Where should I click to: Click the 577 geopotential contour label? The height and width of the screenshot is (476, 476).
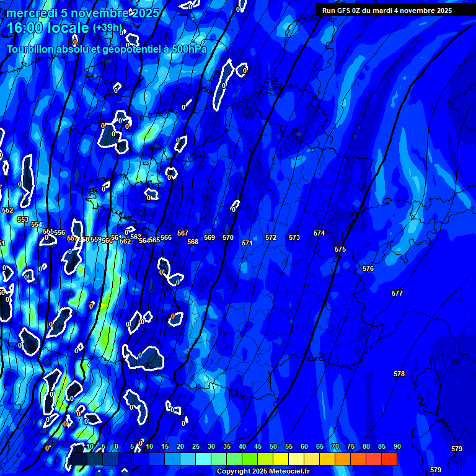[x=397, y=293]
